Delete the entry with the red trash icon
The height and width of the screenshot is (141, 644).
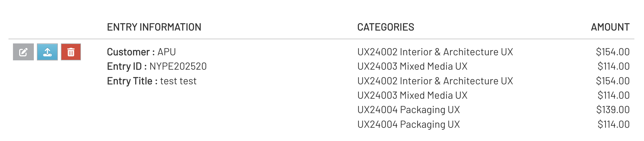(x=71, y=52)
